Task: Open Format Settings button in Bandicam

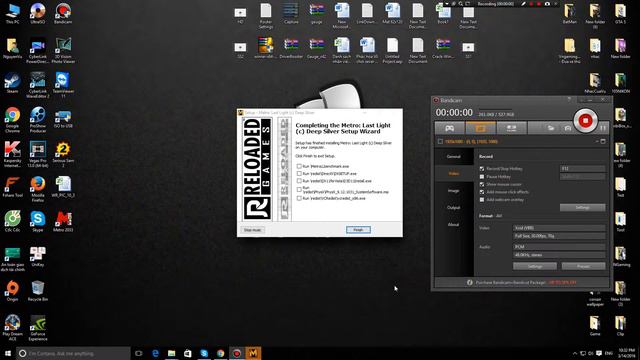Action: (x=535, y=266)
